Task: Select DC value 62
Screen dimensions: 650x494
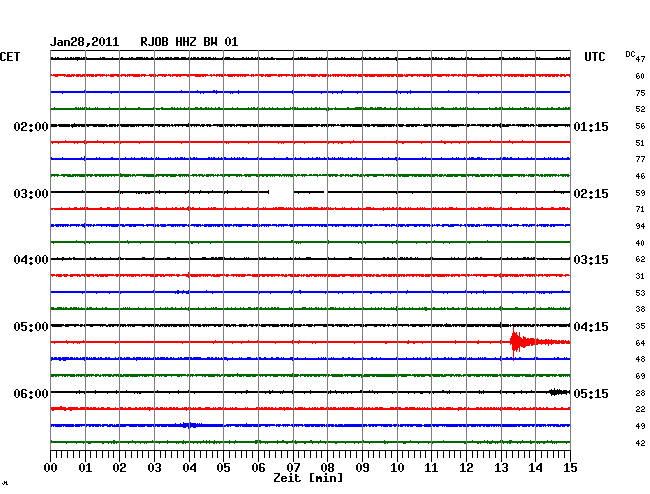Action: click(x=640, y=259)
